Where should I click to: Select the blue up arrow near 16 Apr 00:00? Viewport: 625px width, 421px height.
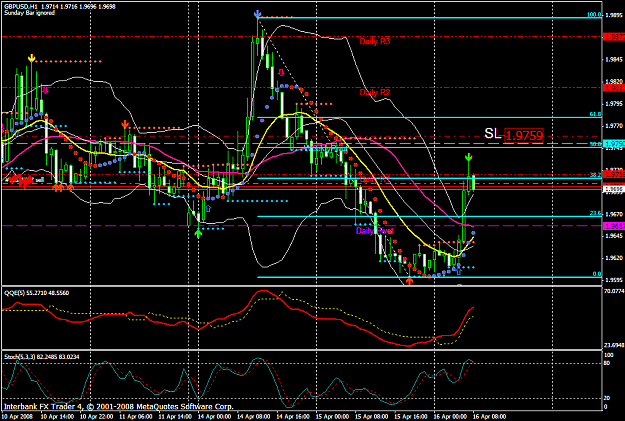[458, 271]
